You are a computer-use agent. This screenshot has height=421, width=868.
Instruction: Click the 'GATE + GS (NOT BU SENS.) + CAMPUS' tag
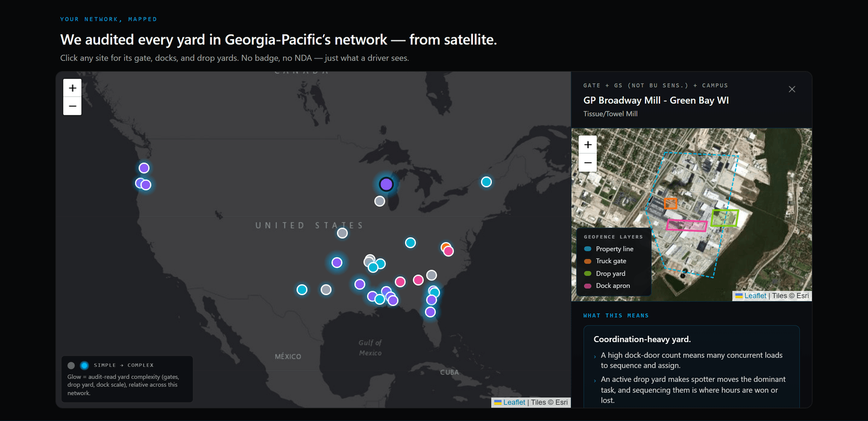coord(656,86)
